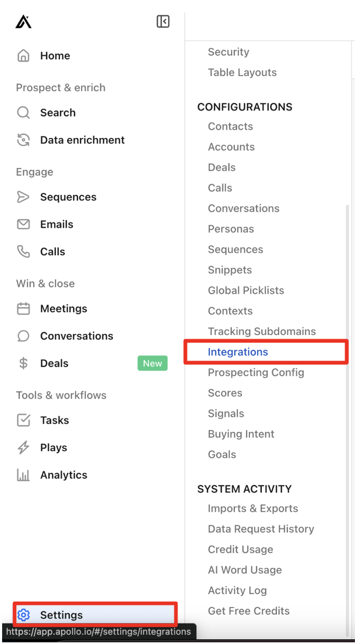Open Prospecting Config settings
355x644 pixels.
[x=256, y=373]
